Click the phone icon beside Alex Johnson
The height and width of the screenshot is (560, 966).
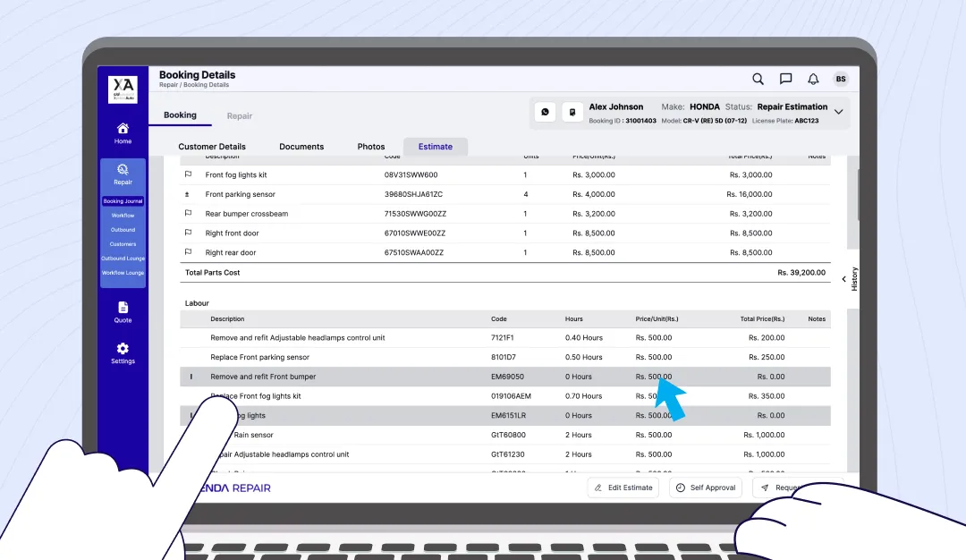pyautogui.click(x=572, y=112)
